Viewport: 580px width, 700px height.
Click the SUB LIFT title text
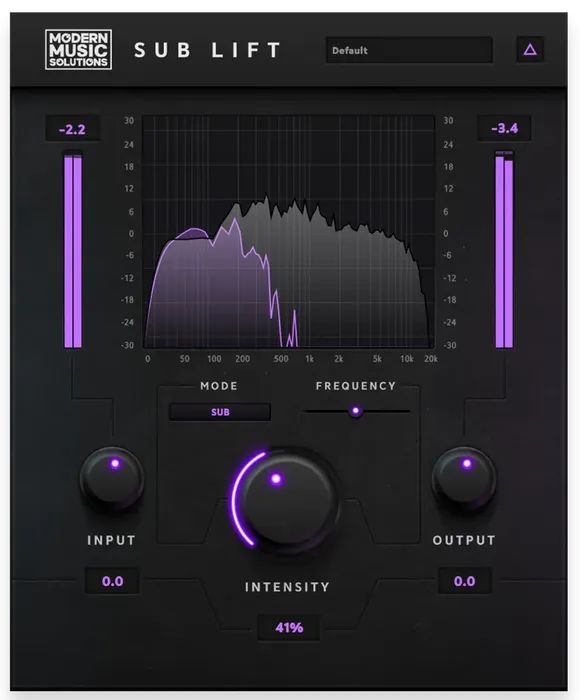(208, 50)
